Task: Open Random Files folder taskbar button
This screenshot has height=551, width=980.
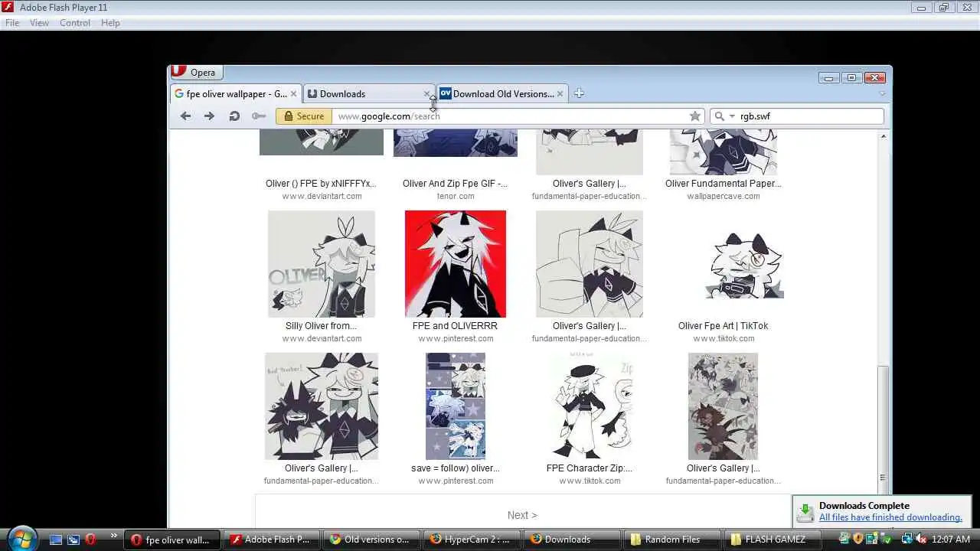Action: [x=671, y=540]
